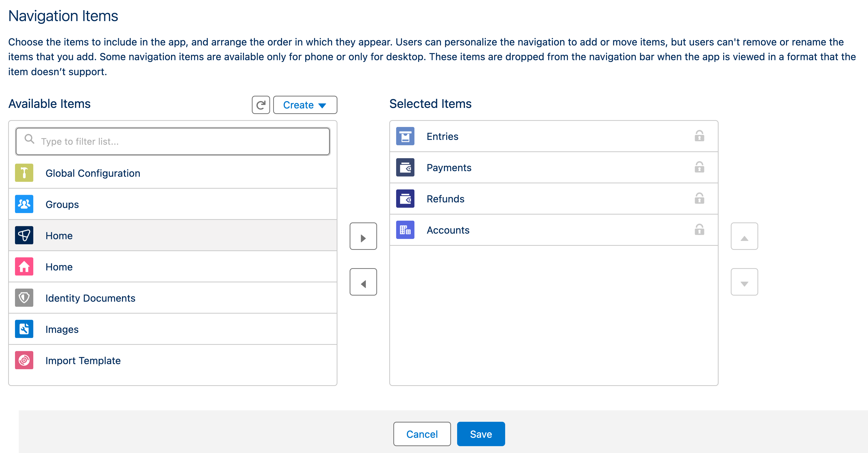Select Import Template in Available Items
868x453 pixels.
(x=173, y=361)
